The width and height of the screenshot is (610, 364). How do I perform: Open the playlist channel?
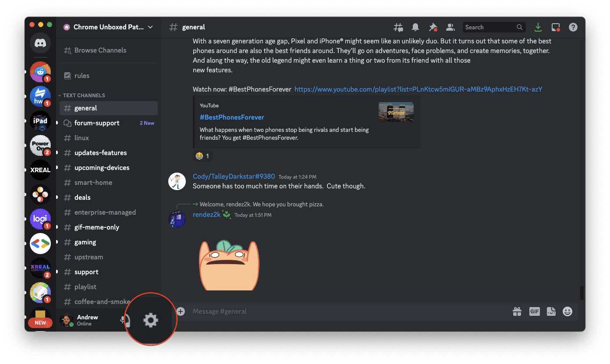[x=108, y=287]
